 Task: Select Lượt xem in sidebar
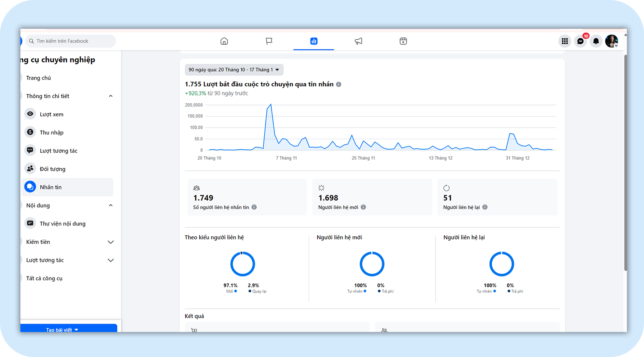tap(52, 114)
